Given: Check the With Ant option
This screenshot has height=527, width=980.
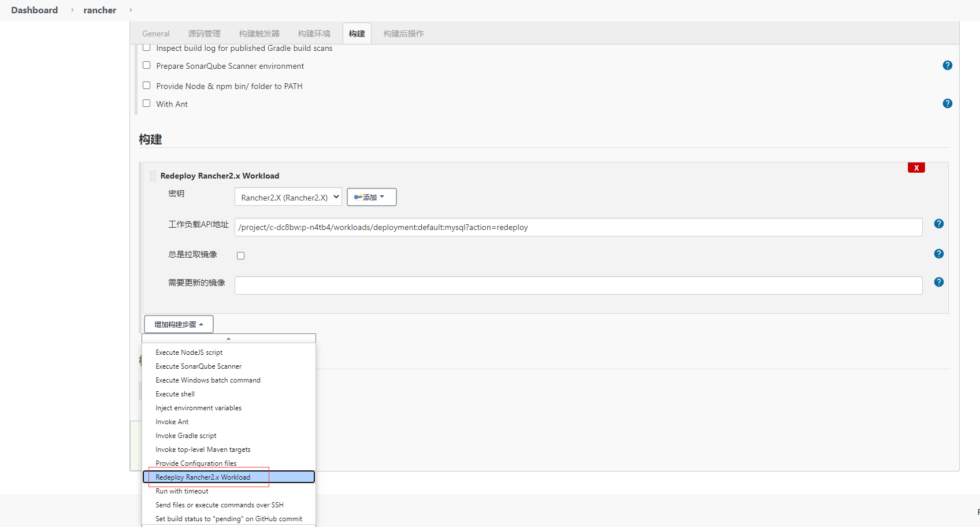Looking at the screenshot, I should click(x=147, y=103).
